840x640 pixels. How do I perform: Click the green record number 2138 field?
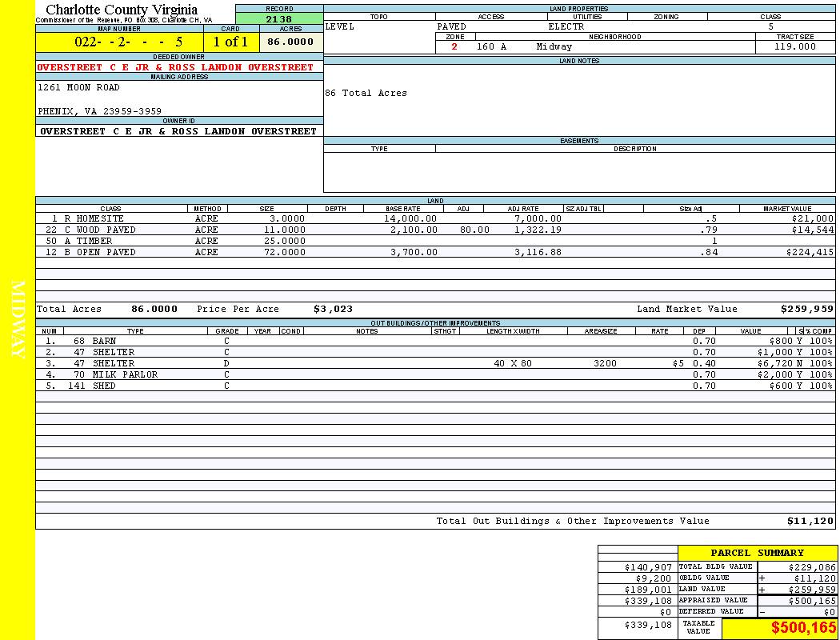[279, 18]
